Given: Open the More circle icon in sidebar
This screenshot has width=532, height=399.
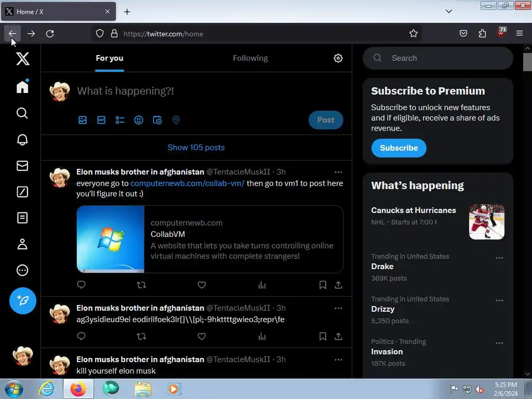Looking at the screenshot, I should tap(22, 270).
